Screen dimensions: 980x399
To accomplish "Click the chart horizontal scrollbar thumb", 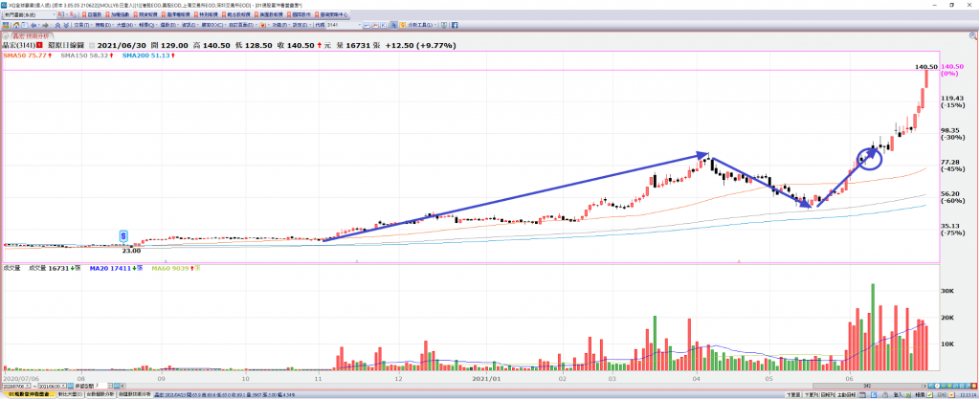I will coord(867,386).
